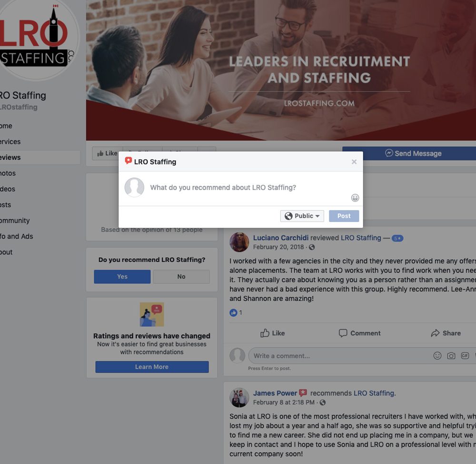
Task: Close the LRO Staffing recommendation dialog
Action: (x=354, y=161)
